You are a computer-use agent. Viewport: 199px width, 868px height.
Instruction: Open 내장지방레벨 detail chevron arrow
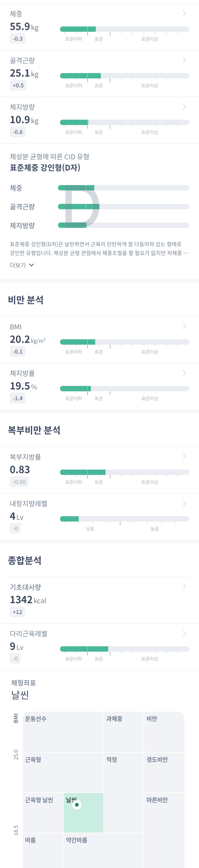pos(184,503)
